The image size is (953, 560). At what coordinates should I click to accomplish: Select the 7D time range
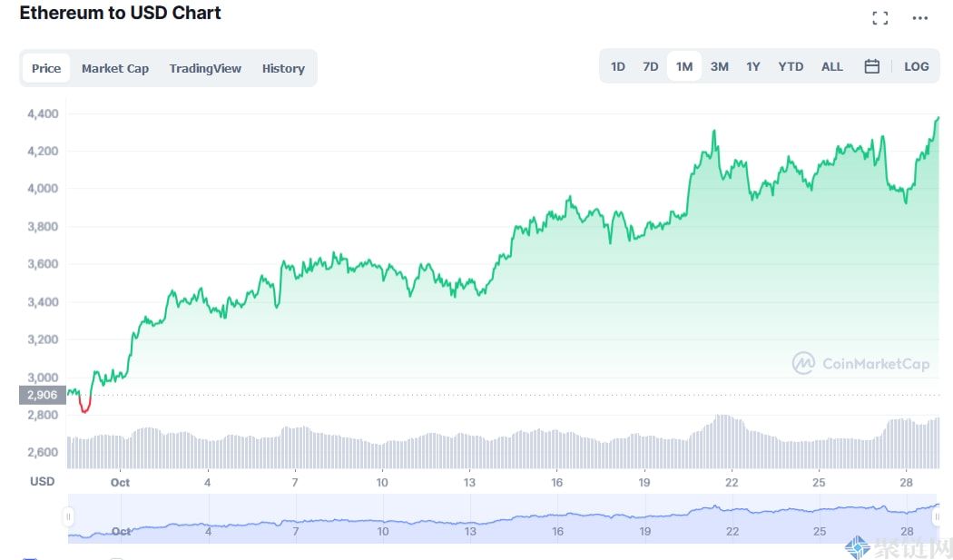coord(651,66)
